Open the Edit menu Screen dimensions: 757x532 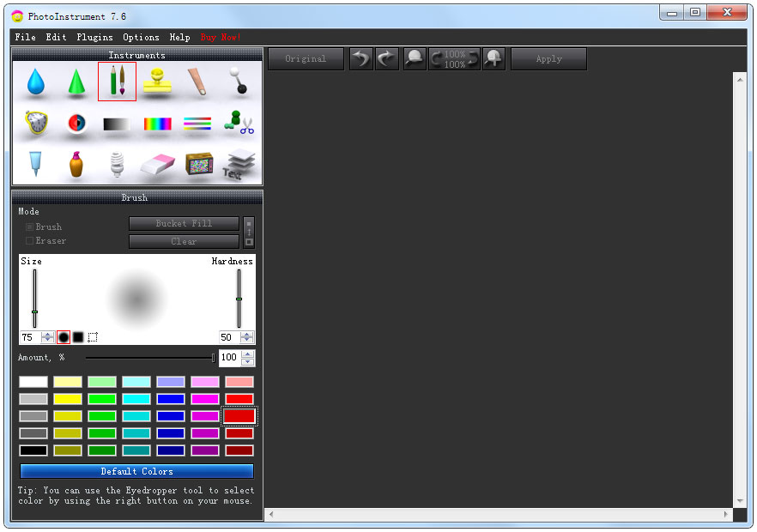pyautogui.click(x=56, y=37)
